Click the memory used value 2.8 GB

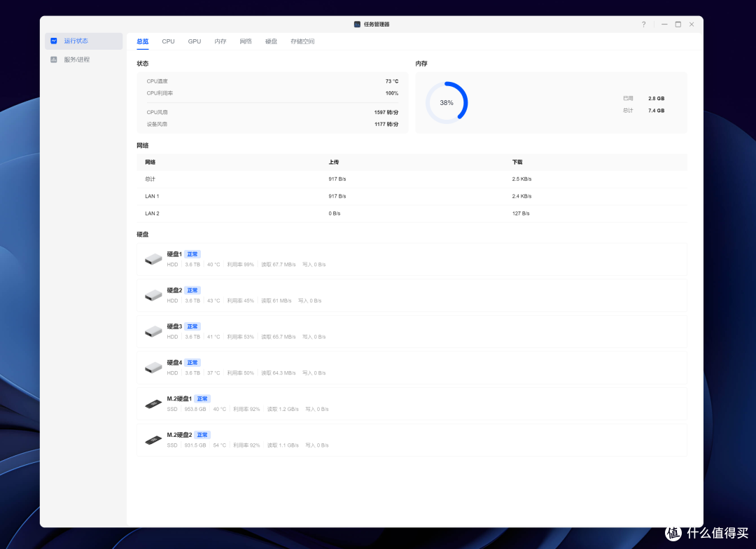[x=656, y=99]
